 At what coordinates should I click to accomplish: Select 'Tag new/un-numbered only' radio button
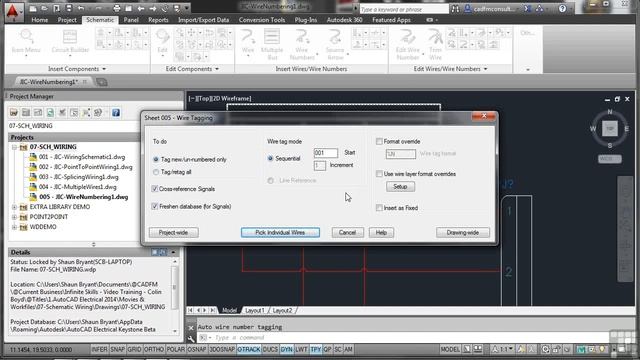tap(156, 160)
